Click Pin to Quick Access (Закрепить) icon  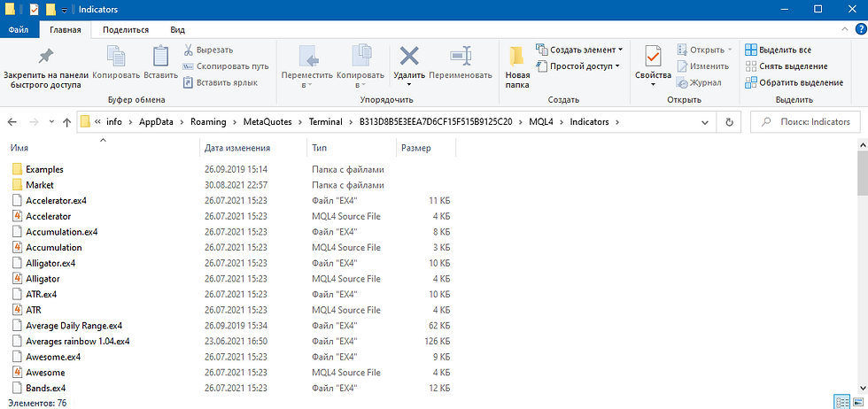click(45, 56)
